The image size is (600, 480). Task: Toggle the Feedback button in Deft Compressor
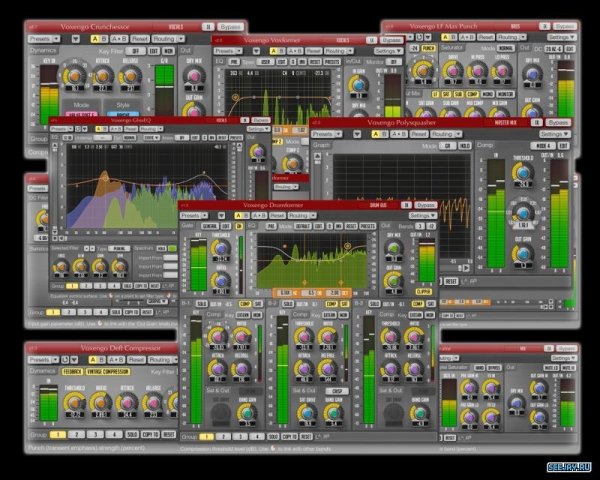(x=72, y=372)
